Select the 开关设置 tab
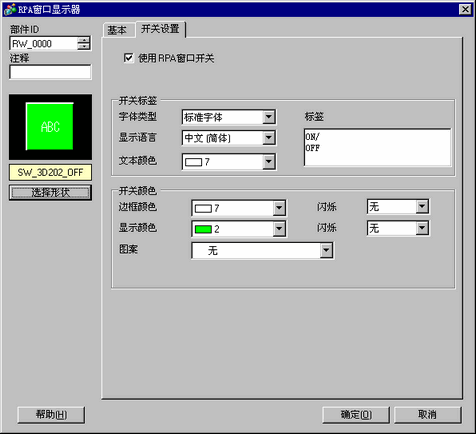 [160, 29]
